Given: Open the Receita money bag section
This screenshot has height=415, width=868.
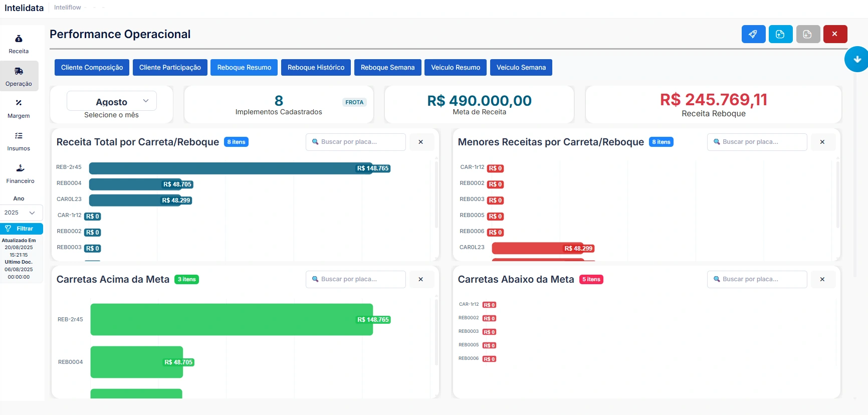Looking at the screenshot, I should (x=19, y=44).
